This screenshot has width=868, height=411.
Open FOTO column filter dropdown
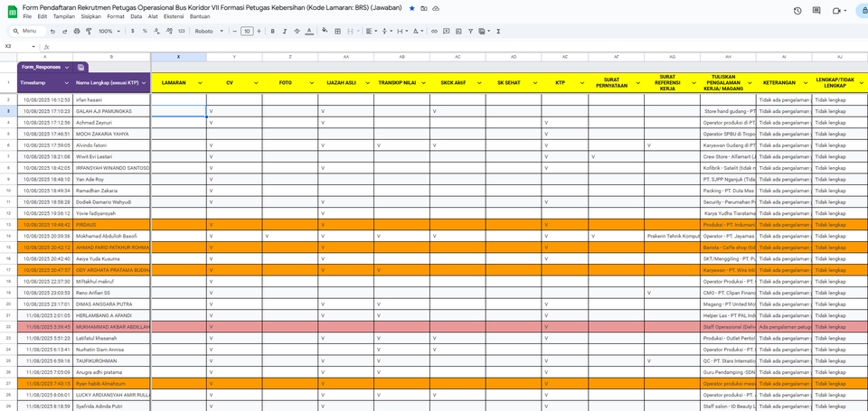(x=312, y=83)
